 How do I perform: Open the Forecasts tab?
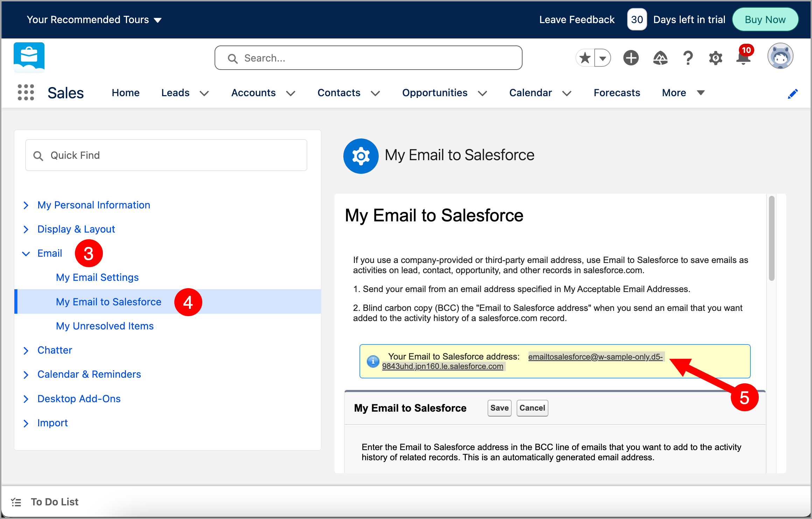[617, 93]
